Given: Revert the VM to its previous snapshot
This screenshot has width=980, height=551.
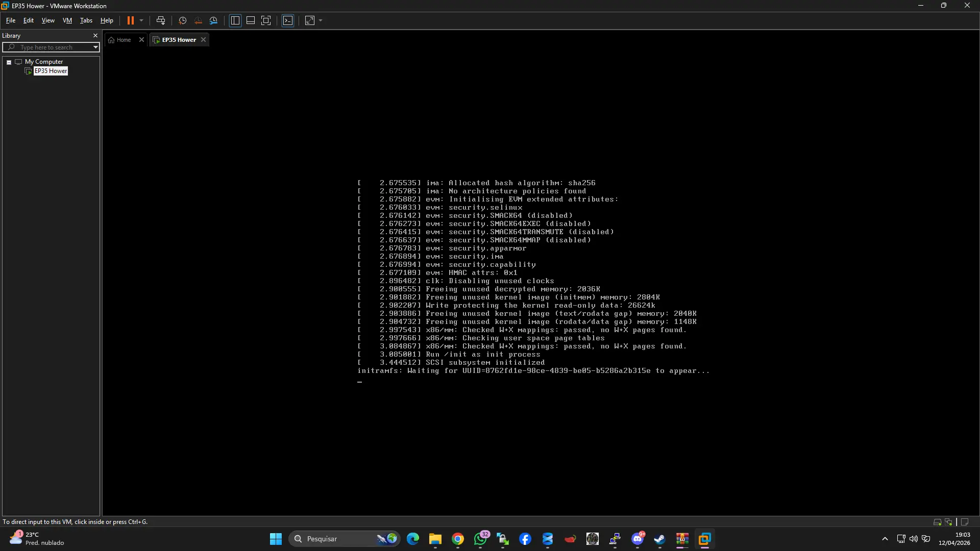Looking at the screenshot, I should (x=198, y=20).
